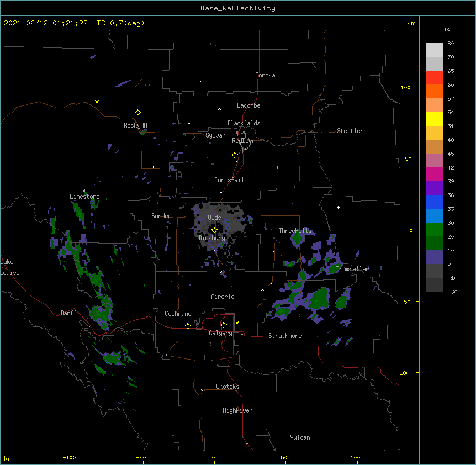
Task: Click the km label at bottom left corner
Action: (x=8, y=458)
